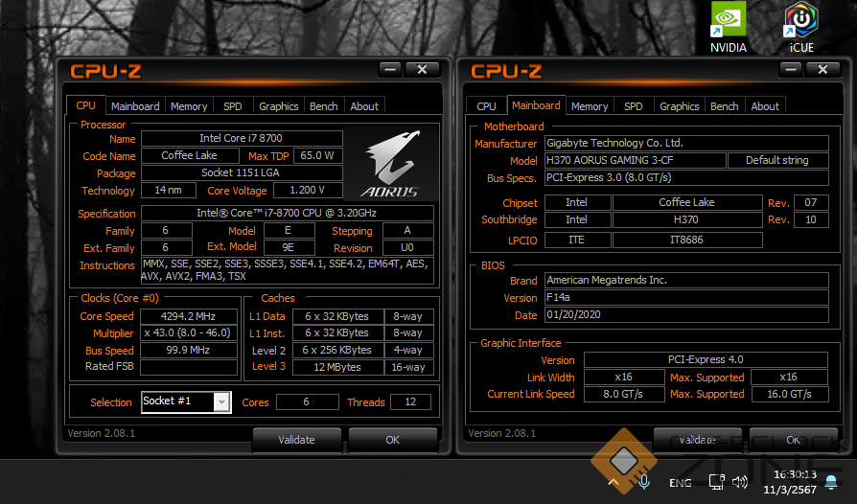Screen dimensions: 857x504
Task: Click the Model field H370 AORUS GAMING 3-CF
Action: (636, 160)
